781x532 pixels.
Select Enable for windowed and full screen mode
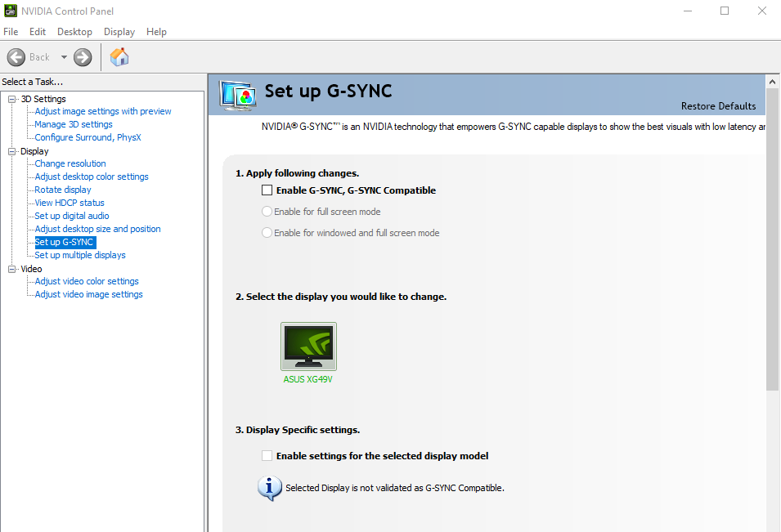pyautogui.click(x=266, y=232)
